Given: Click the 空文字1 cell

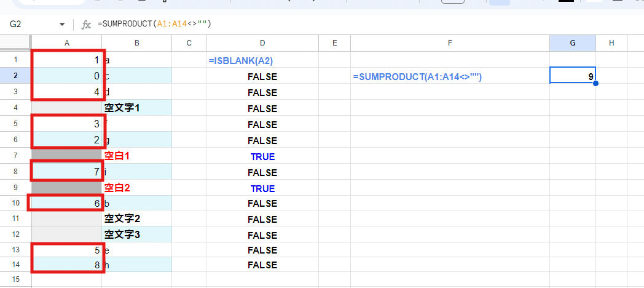Looking at the screenshot, I should point(136,108).
